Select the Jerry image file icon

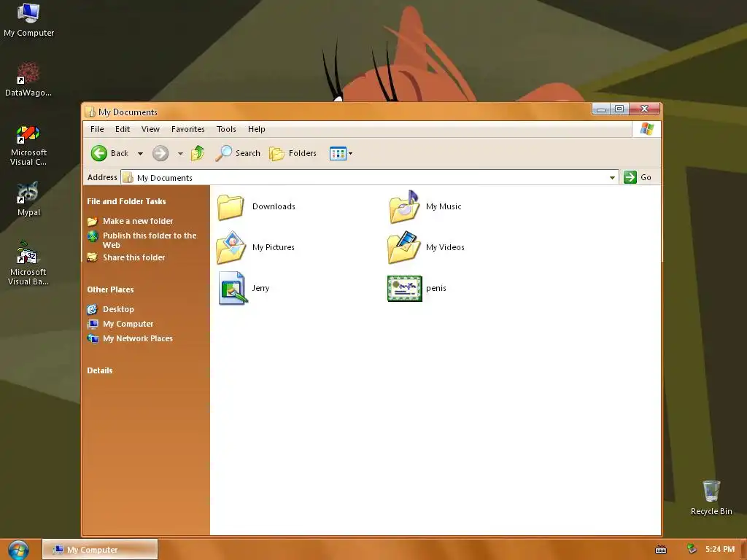(233, 288)
